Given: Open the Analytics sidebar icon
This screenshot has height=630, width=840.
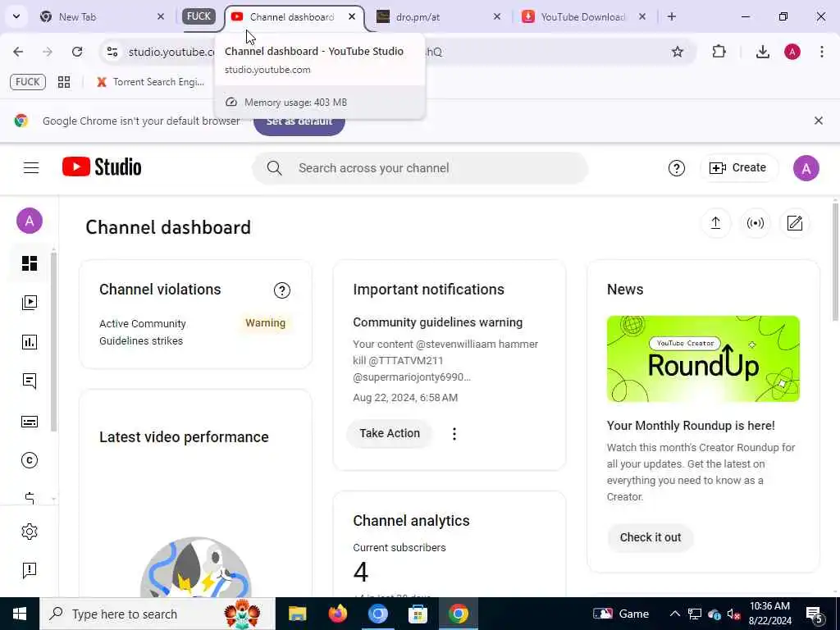Looking at the screenshot, I should (30, 342).
